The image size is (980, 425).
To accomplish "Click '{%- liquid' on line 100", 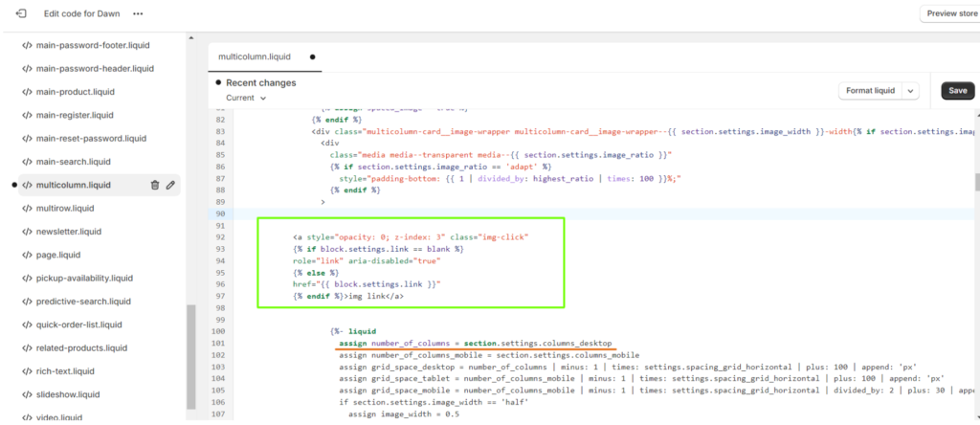I will [x=352, y=331].
